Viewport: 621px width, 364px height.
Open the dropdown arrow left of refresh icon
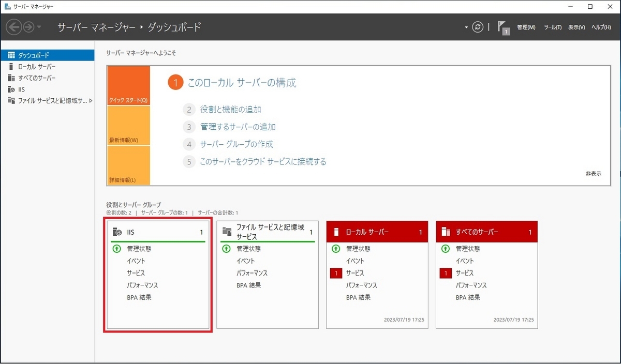[x=466, y=27]
